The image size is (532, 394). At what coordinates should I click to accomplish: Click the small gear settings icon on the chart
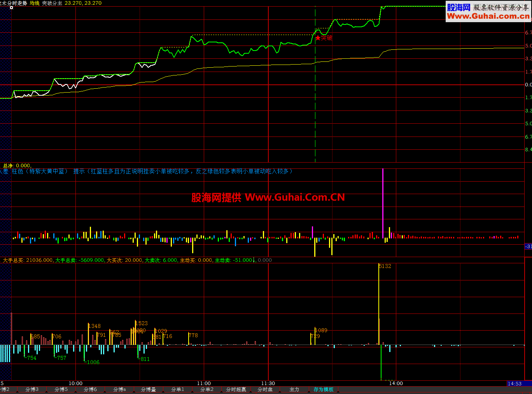11,8
